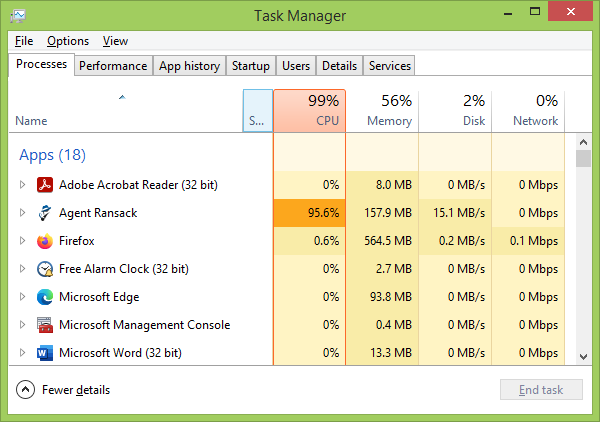Viewport: 600px width, 422px height.
Task: Expand the Microsoft Edge process group
Action: (x=23, y=297)
